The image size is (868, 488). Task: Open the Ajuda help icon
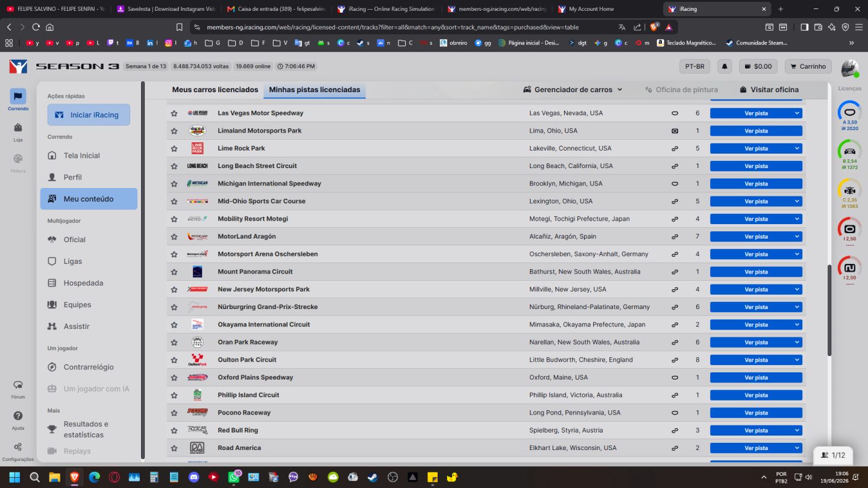point(18,420)
